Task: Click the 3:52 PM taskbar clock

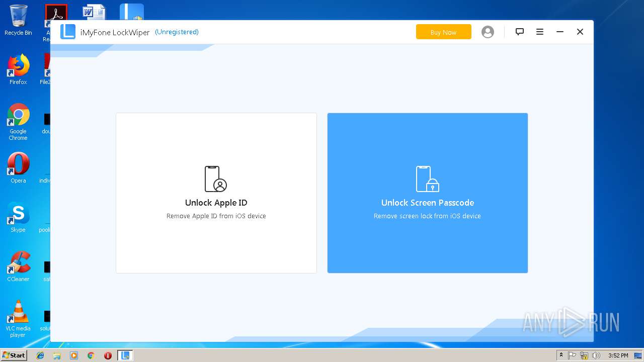Action: (x=618, y=355)
